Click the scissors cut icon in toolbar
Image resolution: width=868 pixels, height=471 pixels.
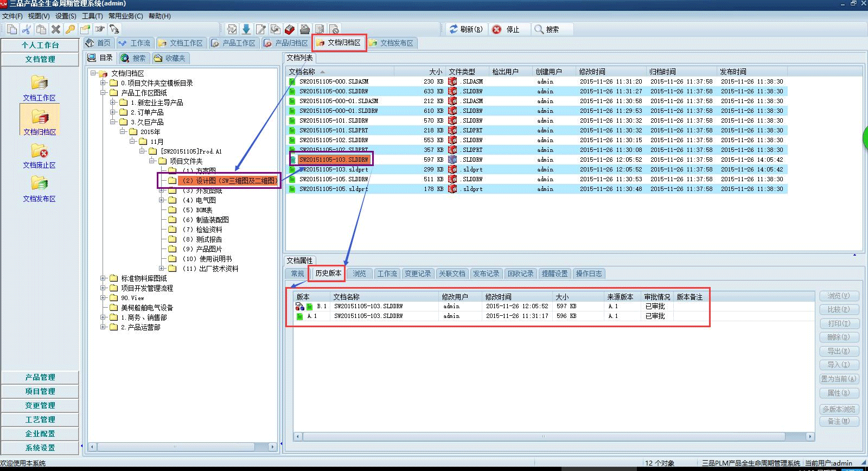26,29
